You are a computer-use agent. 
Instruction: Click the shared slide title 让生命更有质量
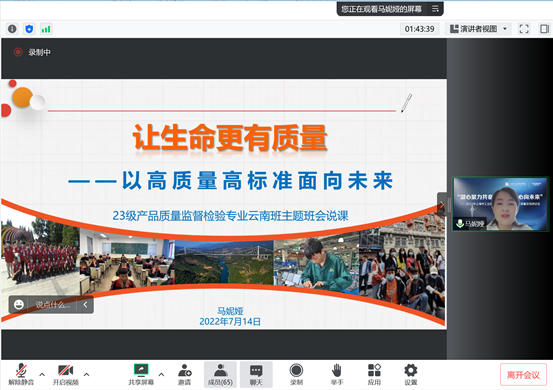click(230, 138)
